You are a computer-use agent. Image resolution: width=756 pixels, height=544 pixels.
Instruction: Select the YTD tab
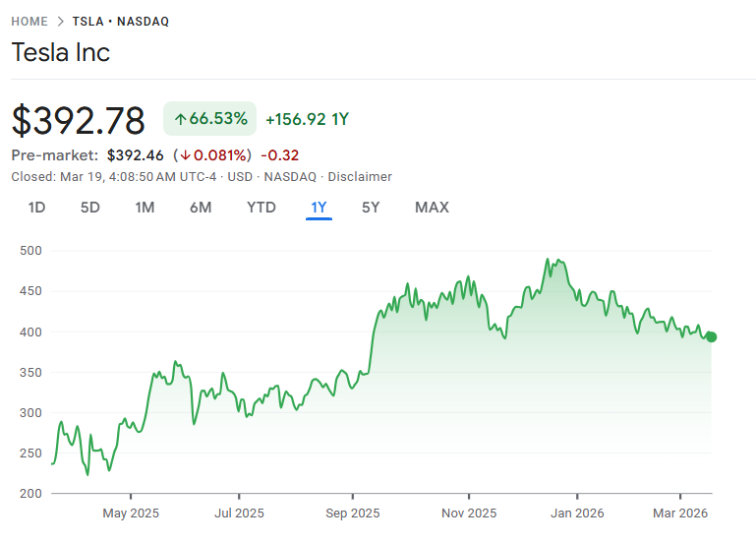[x=261, y=208]
